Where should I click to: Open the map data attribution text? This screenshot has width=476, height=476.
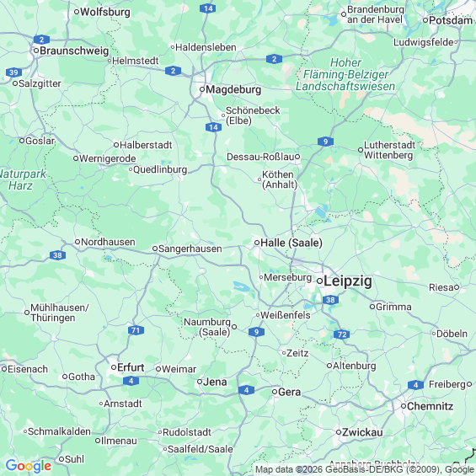[366, 469]
